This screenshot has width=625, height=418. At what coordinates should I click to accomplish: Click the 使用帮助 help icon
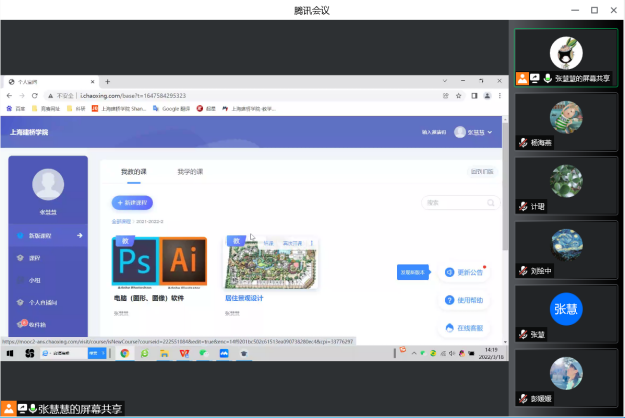[x=448, y=299]
